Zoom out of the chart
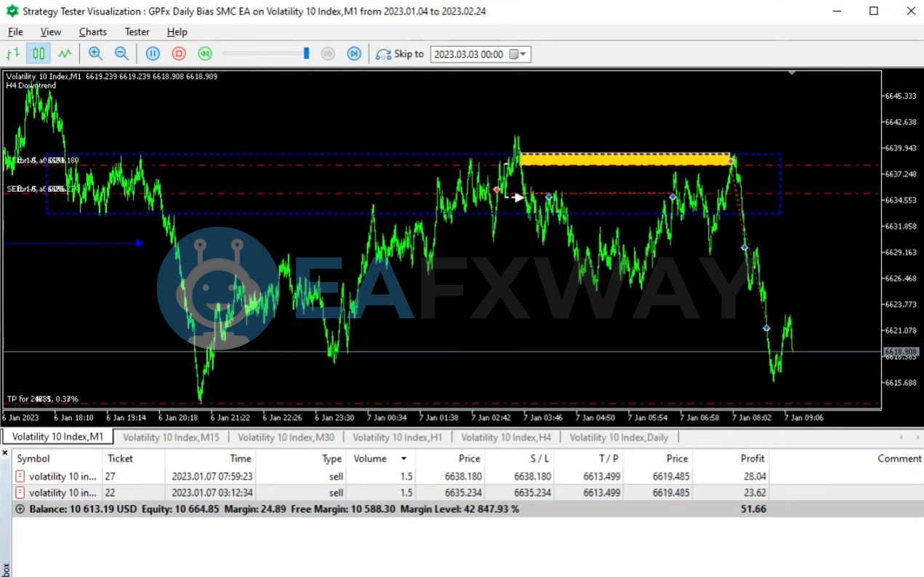This screenshot has height=577, width=924. tap(121, 53)
